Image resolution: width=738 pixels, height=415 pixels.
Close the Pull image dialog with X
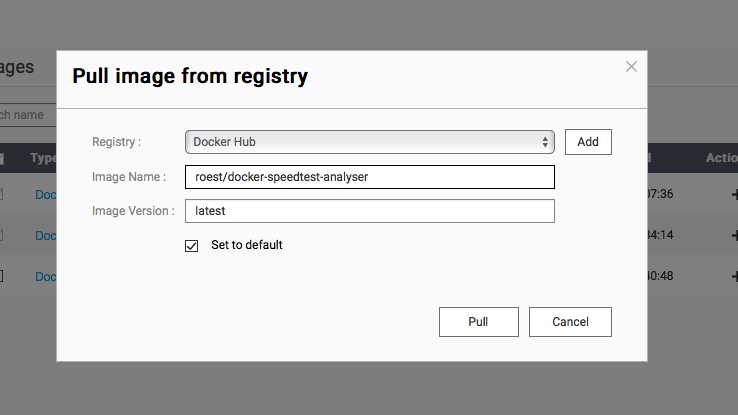point(631,67)
